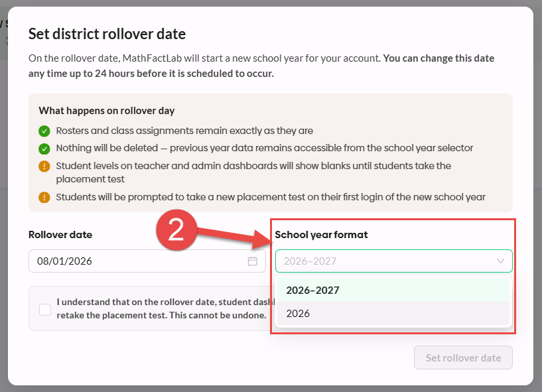Choose the 2026 single-year format option
Screen dimensions: 542x392
[x=393, y=314]
